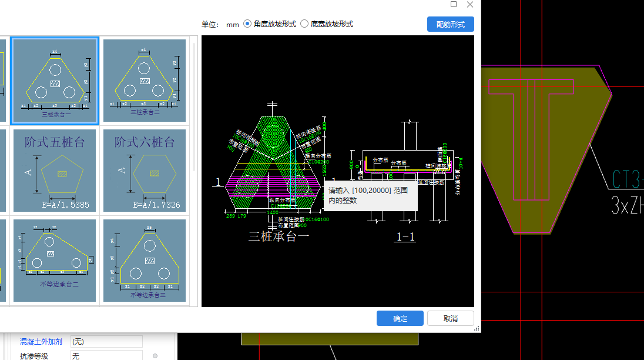The height and width of the screenshot is (360, 644).
Task: Choose the 阶式六桩台 pile cap shape
Action: (x=145, y=171)
